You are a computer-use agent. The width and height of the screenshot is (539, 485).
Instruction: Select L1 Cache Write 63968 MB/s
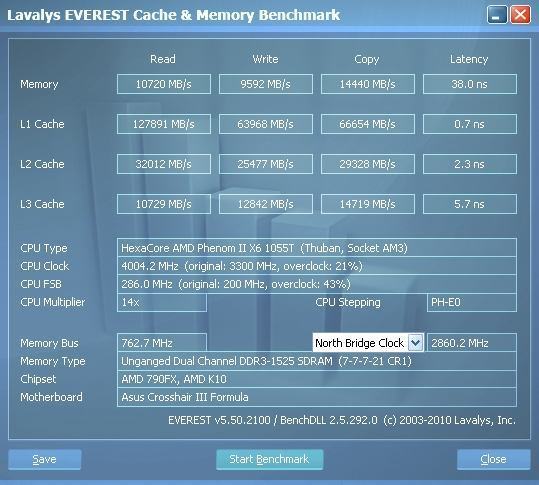[x=266, y=124]
